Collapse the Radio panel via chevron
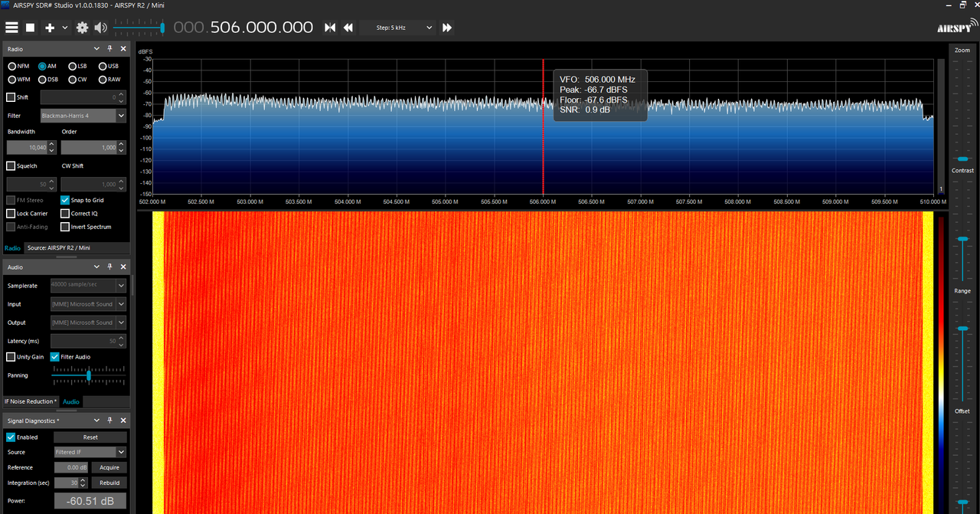Screen dimensions: 980x514 (x=97, y=49)
